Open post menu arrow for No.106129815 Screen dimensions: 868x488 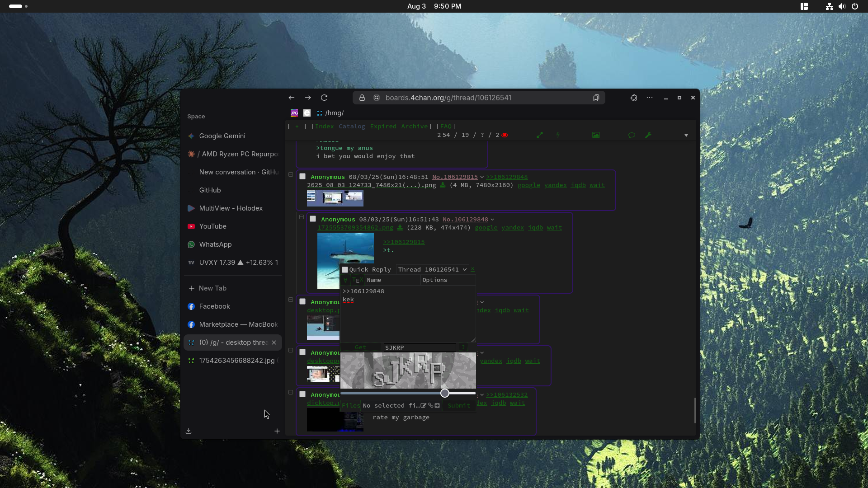482,177
